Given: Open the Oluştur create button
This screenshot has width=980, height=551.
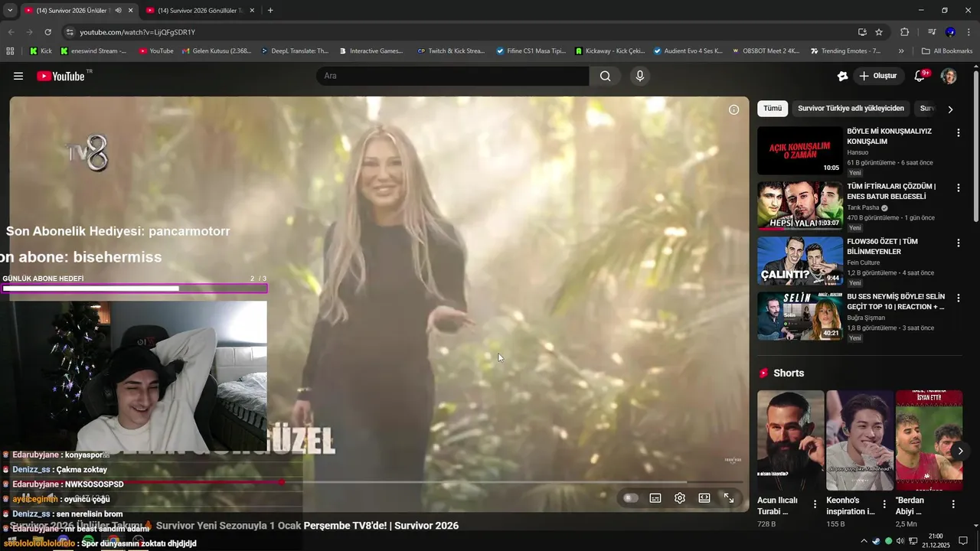Looking at the screenshot, I should click(x=877, y=76).
